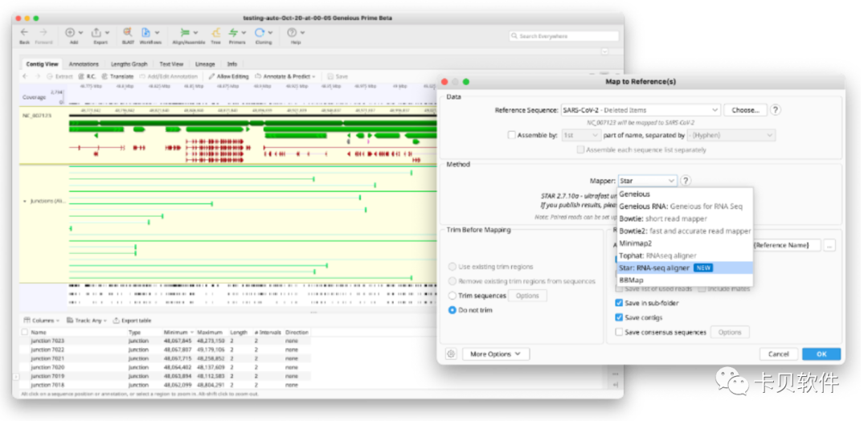Screen dimensions: 868x421
Task: Click the settings gear in Map to Reference dialog
Action: coord(451,354)
